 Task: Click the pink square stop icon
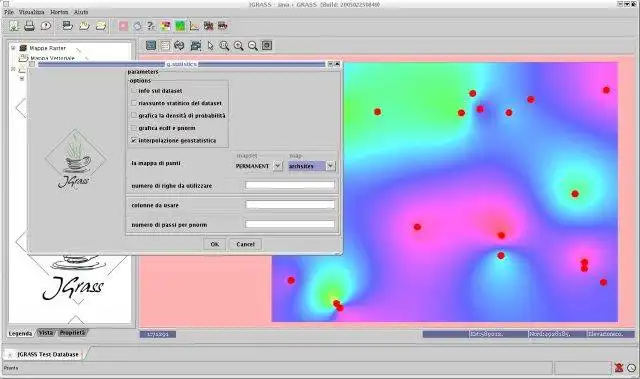pos(123,26)
